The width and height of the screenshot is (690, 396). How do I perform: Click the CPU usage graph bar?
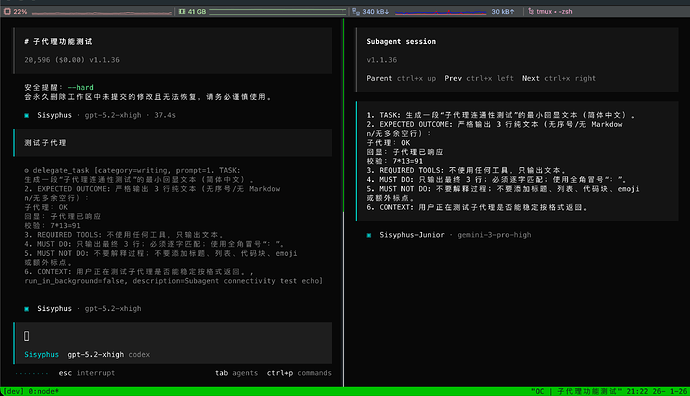(101, 13)
